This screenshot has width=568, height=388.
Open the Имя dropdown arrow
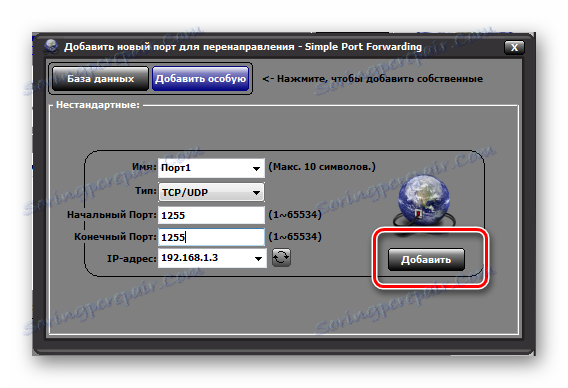click(256, 168)
